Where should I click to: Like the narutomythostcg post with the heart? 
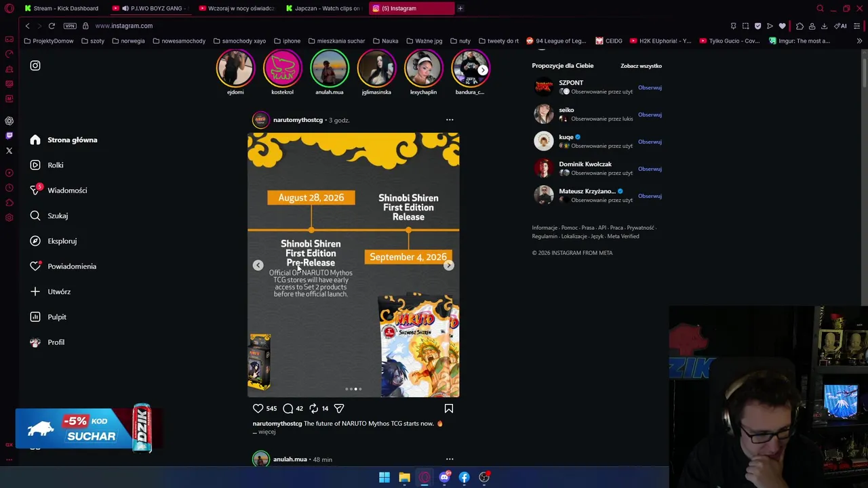click(258, 409)
